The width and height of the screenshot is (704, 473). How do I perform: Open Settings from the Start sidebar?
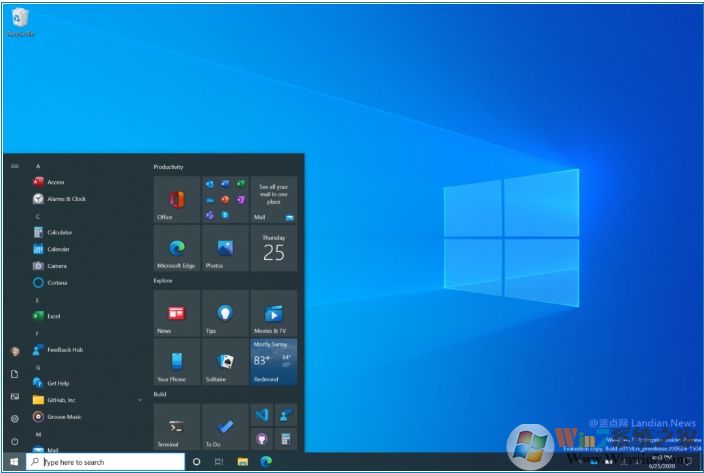[15, 419]
